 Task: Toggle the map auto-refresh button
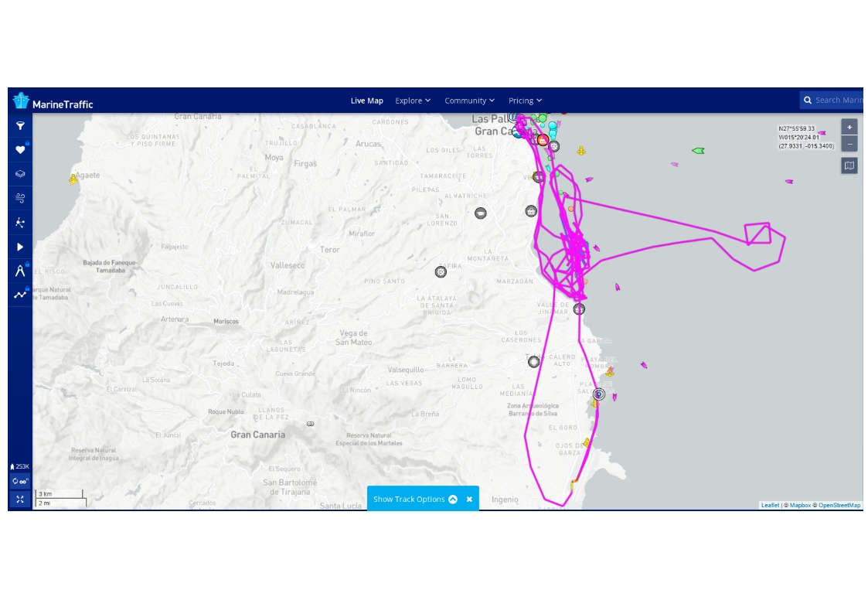pos(20,481)
